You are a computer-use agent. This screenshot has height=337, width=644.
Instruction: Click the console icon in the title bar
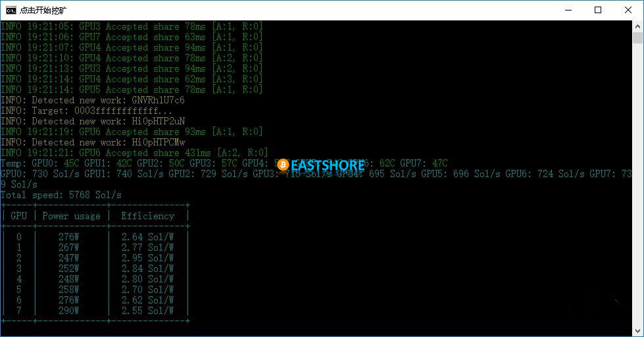pos(11,11)
